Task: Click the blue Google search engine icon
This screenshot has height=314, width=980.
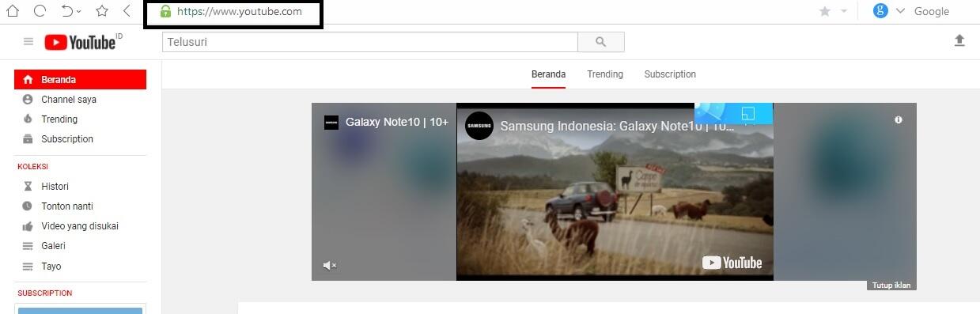Action: 880,11
